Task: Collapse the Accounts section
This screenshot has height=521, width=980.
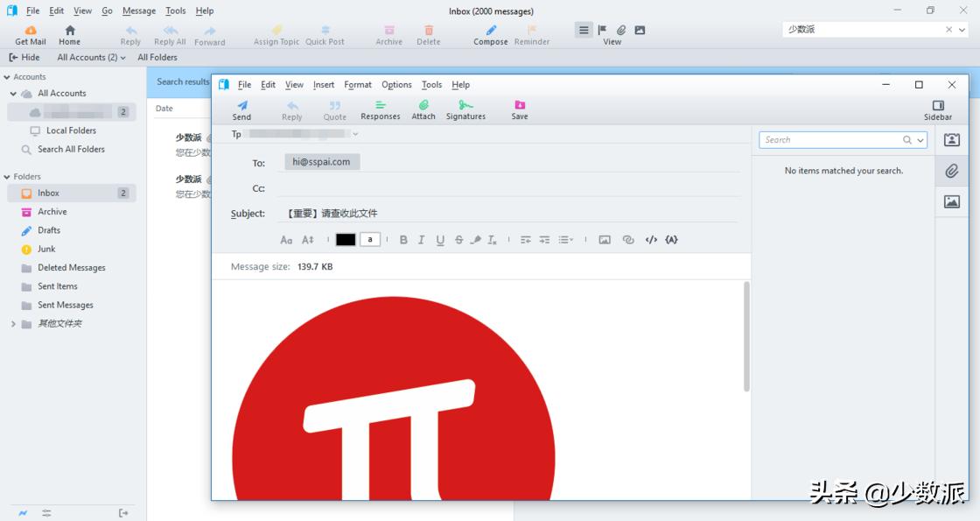Action: [7, 77]
